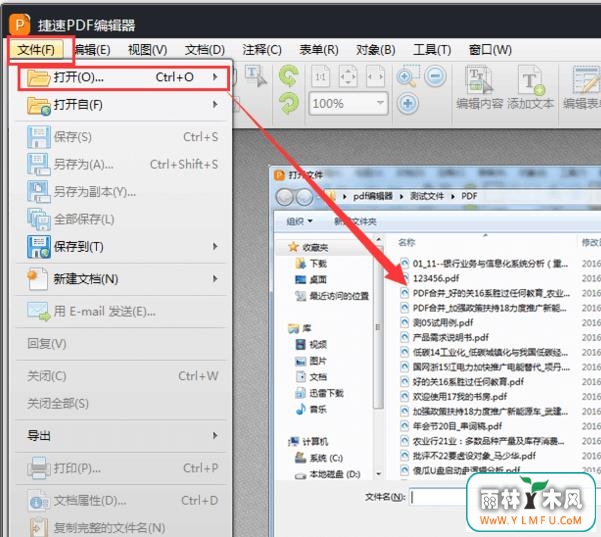Select 系统 (C:) drive
The width and height of the screenshot is (601, 537).
pyautogui.click(x=319, y=458)
